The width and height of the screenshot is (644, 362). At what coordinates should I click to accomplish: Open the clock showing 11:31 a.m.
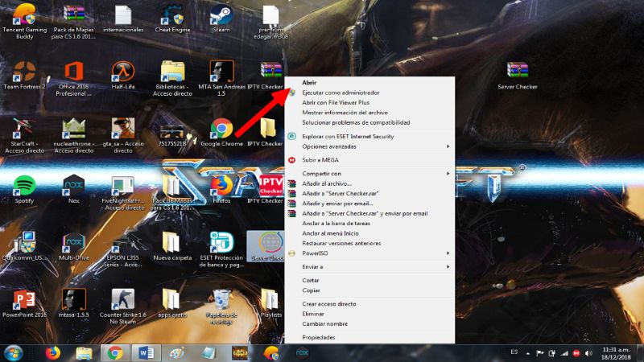616,353
